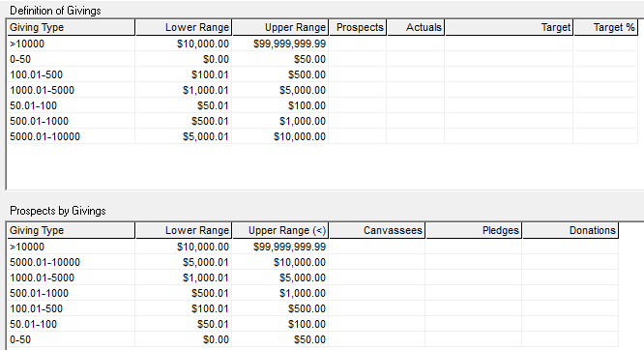644x350 pixels.
Task: Select 100.01-500 row in Definition of Givings
Action: [x=323, y=74]
